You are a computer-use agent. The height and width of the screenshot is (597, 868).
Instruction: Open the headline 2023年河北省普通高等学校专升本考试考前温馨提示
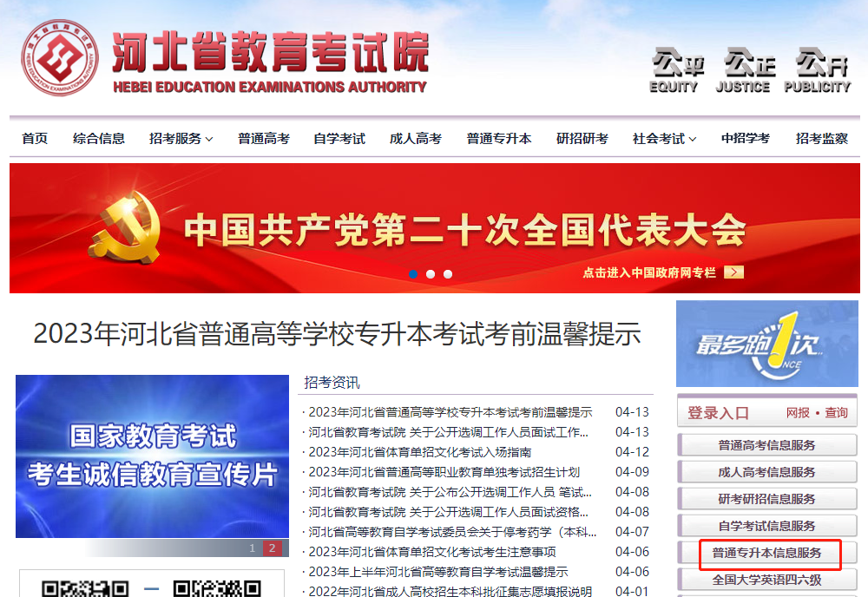pos(337,333)
